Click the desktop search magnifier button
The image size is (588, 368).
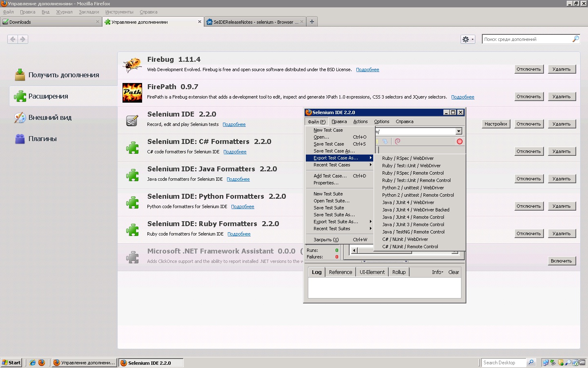531,362
